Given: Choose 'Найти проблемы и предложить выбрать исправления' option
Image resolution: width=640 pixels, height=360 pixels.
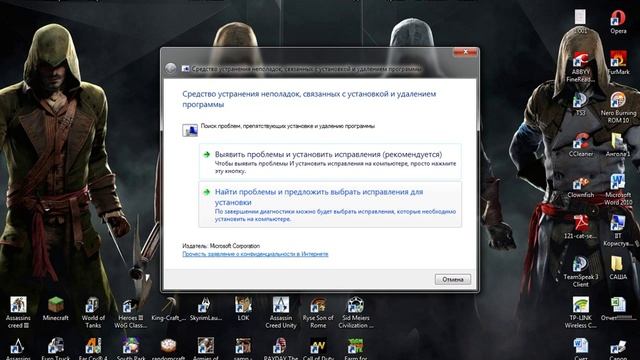Looking at the screenshot, I should click(x=330, y=204).
